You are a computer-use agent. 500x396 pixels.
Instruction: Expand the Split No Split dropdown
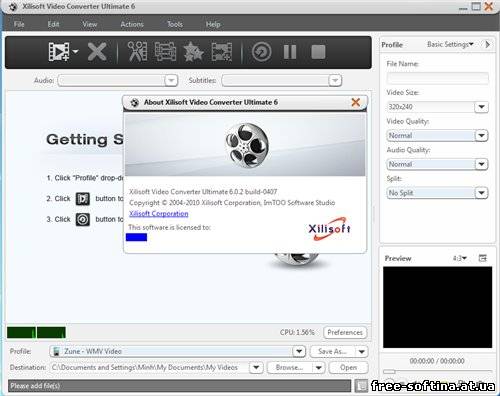tap(481, 193)
